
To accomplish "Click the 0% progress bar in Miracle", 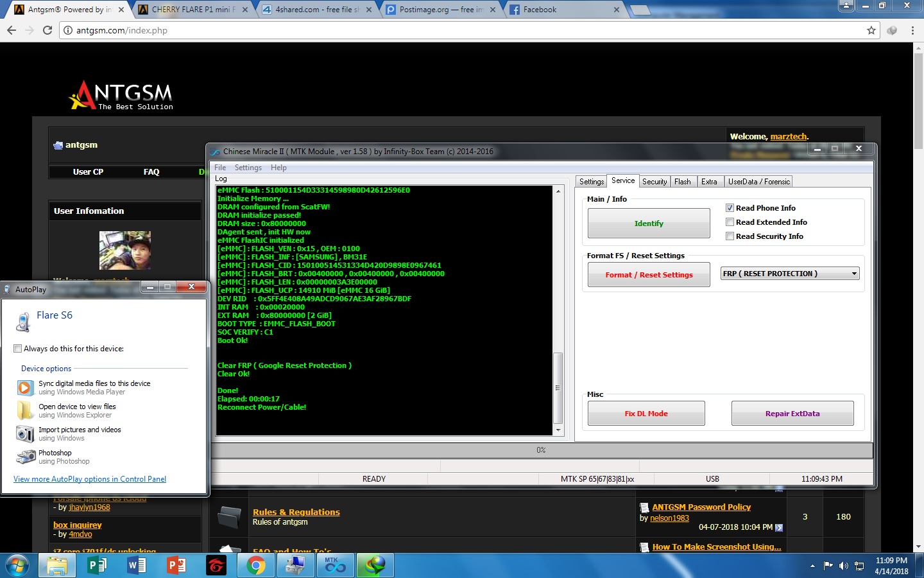I will [542, 450].
